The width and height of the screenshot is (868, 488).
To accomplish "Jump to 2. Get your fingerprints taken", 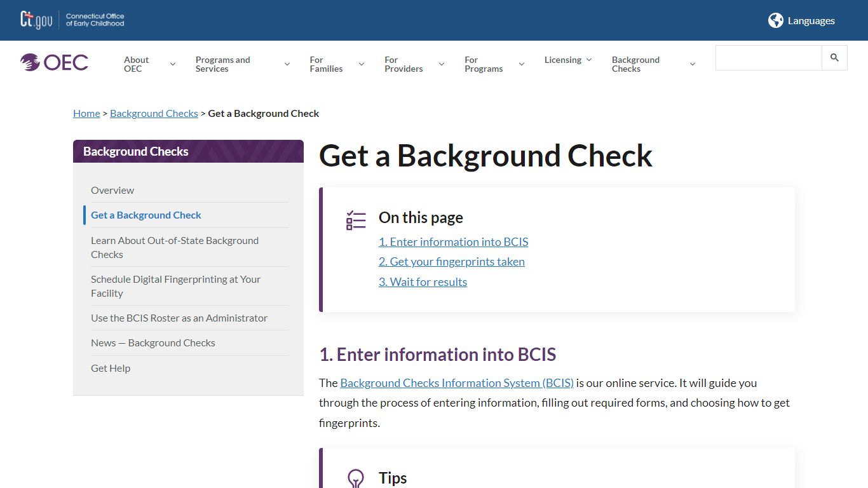I will [452, 261].
